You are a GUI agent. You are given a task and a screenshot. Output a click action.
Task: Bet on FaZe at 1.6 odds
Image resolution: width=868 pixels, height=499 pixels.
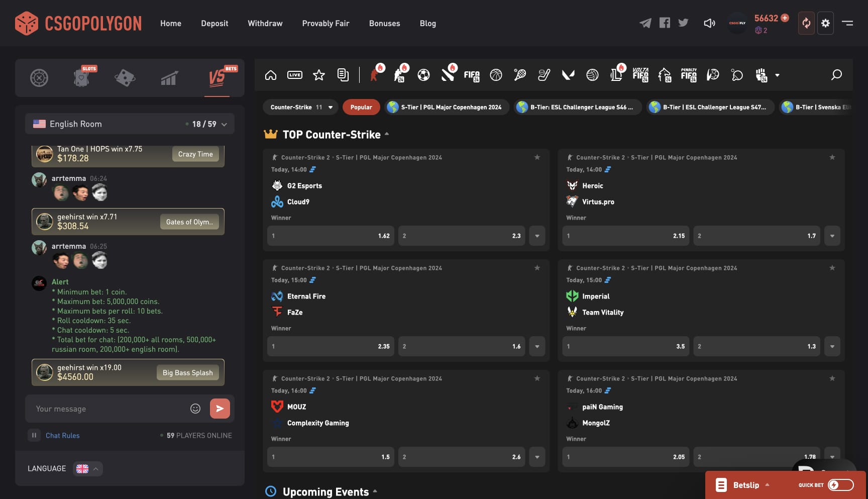coord(462,346)
